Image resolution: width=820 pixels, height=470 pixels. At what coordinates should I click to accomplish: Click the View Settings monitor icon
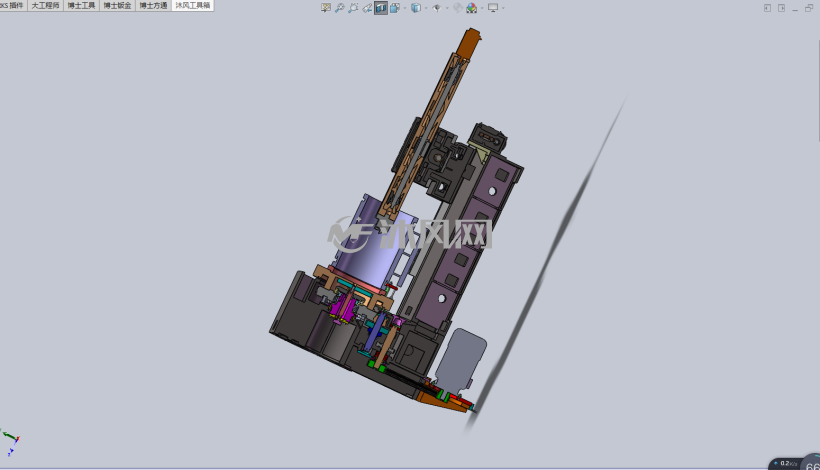tap(493, 8)
